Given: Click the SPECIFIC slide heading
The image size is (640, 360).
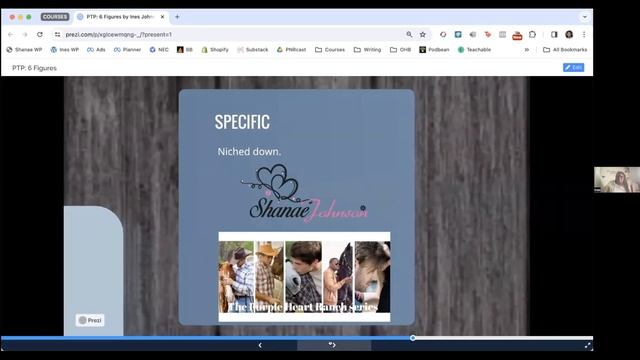Looking at the screenshot, I should (x=242, y=122).
